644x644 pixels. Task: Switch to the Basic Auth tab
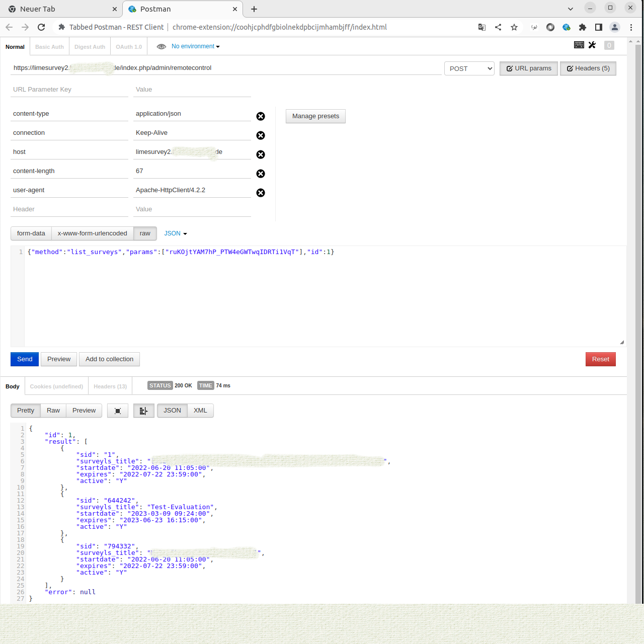[49, 47]
